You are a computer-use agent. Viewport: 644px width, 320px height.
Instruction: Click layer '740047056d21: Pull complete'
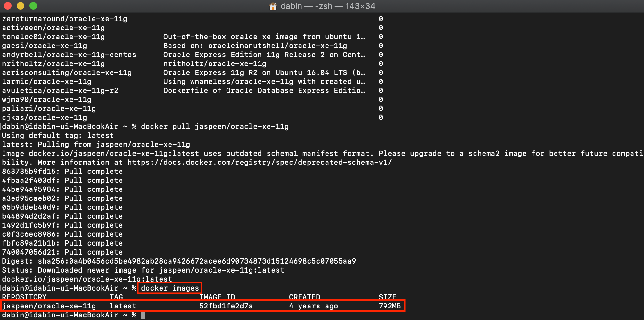pos(62,252)
